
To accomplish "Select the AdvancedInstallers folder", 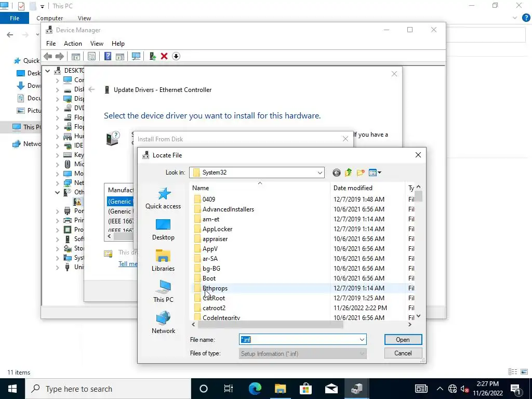I will tap(229, 209).
